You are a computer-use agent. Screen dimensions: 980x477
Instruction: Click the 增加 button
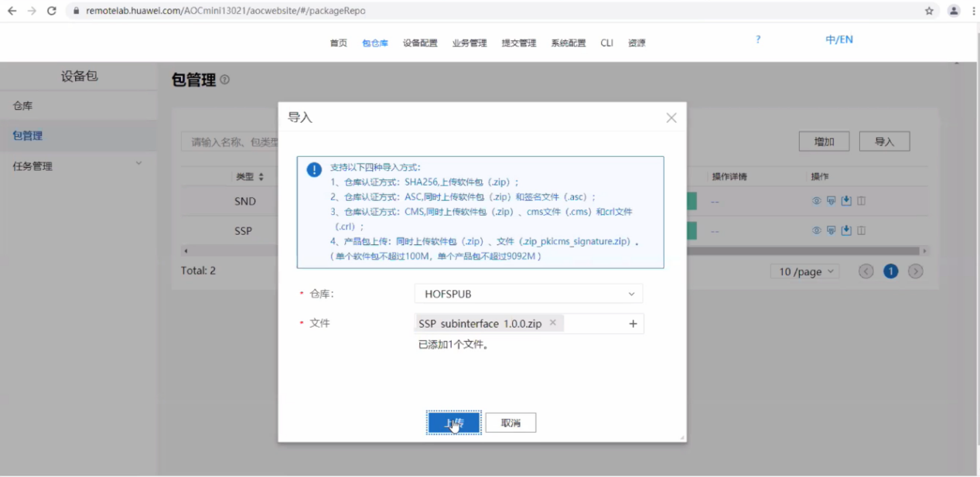pos(825,141)
